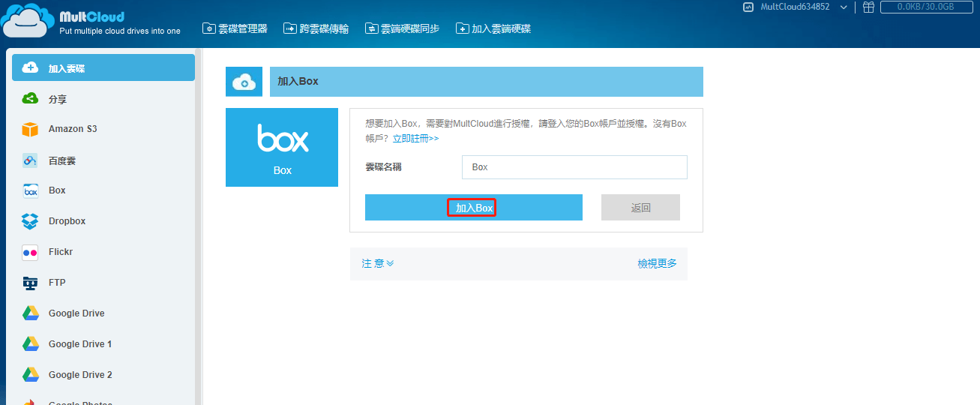
Task: Click the sidebar vertical scrollbar
Action: pyautogui.click(x=199, y=226)
